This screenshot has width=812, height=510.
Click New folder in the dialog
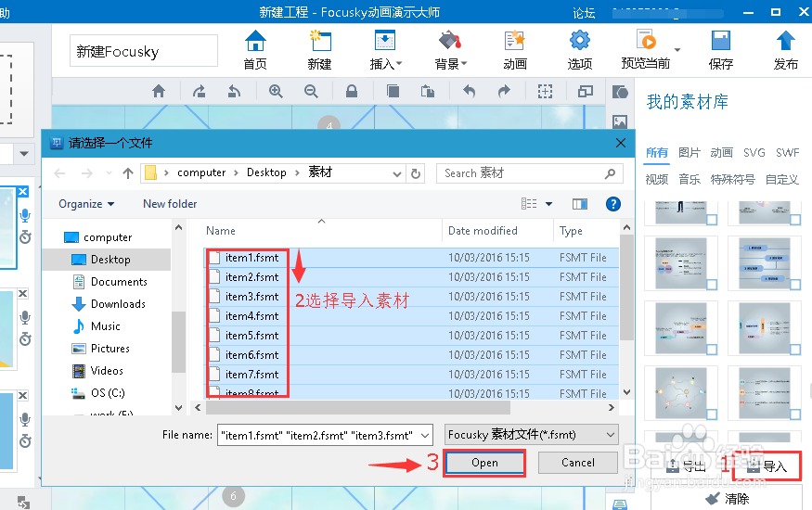[x=170, y=204]
